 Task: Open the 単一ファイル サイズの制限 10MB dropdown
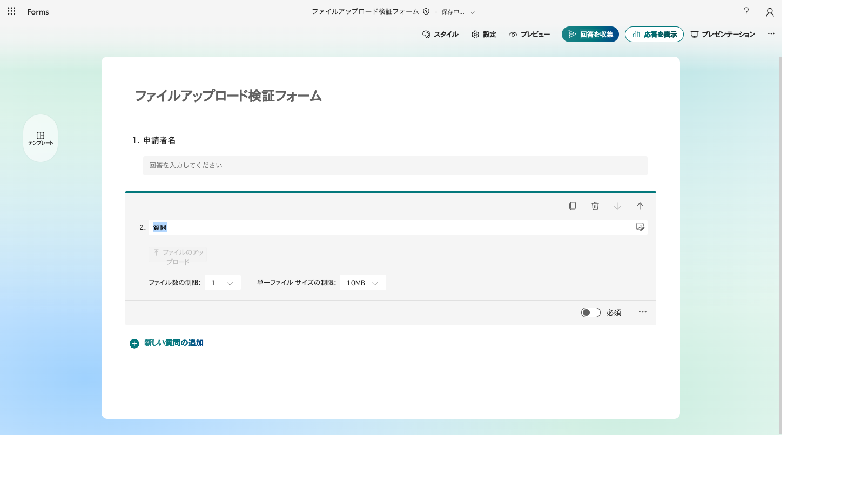(x=363, y=283)
